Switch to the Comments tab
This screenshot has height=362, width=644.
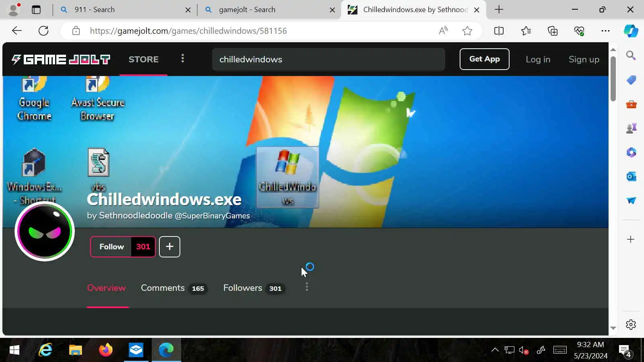pos(174,288)
